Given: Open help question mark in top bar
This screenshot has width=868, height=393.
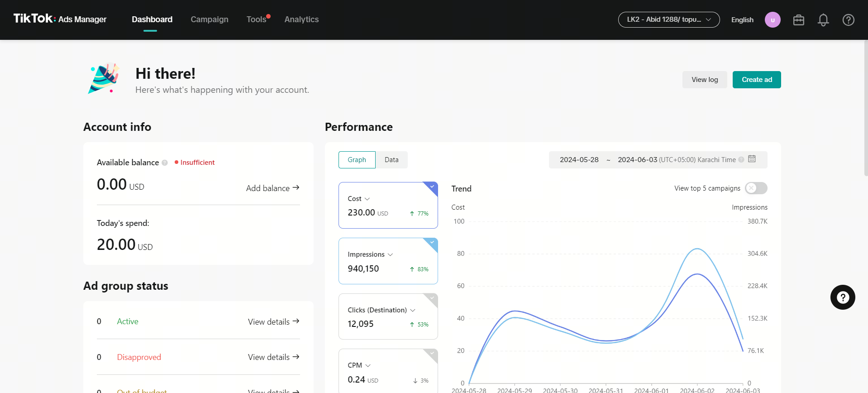Looking at the screenshot, I should [848, 20].
